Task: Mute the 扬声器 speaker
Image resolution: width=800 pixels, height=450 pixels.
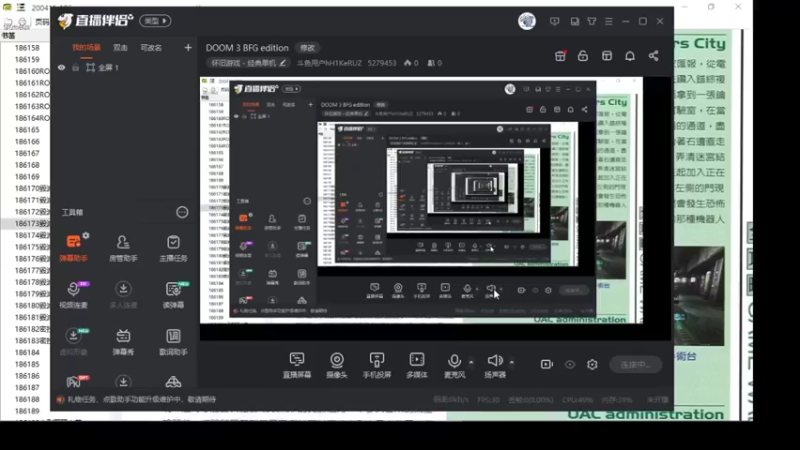Action: coord(495,365)
